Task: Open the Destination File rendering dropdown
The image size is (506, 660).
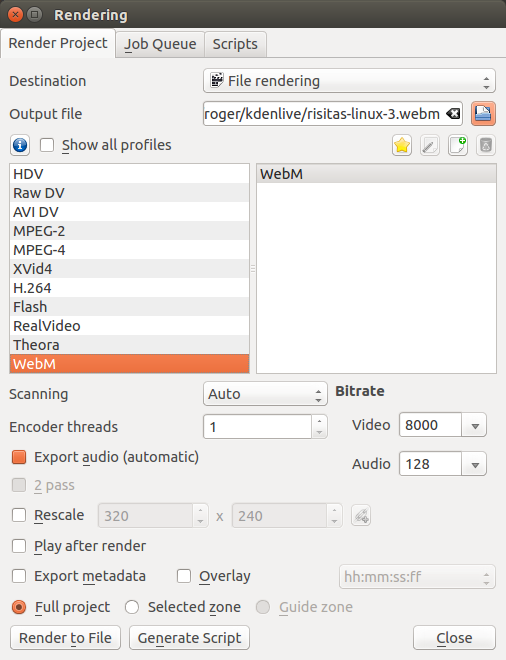Action: click(x=349, y=81)
